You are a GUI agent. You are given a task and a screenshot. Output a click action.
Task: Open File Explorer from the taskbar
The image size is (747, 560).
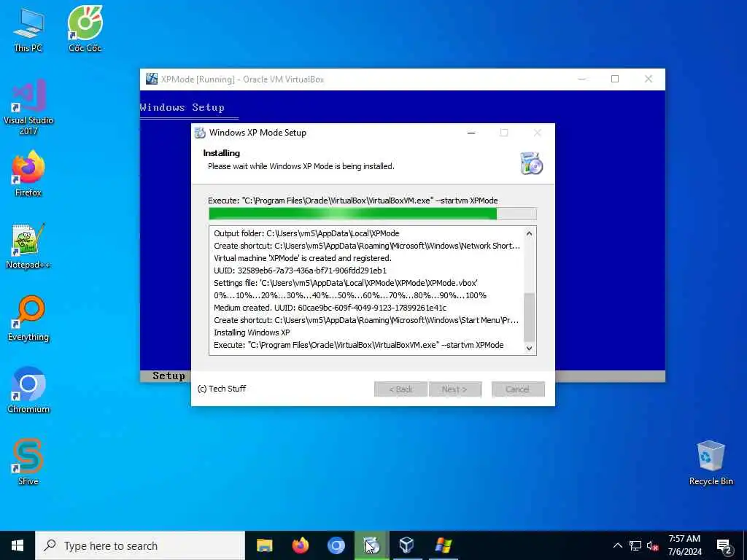pyautogui.click(x=264, y=545)
